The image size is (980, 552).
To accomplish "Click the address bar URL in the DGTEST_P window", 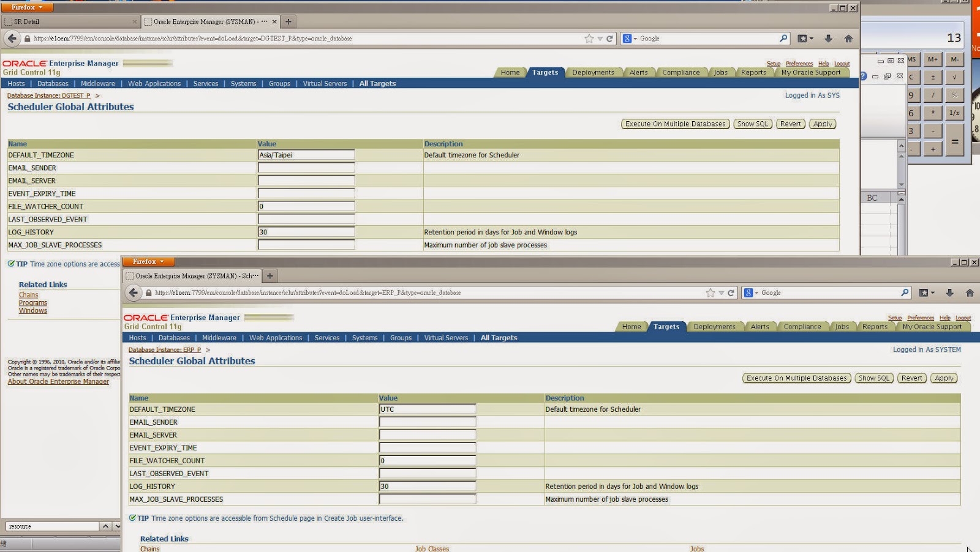I will [x=192, y=39].
